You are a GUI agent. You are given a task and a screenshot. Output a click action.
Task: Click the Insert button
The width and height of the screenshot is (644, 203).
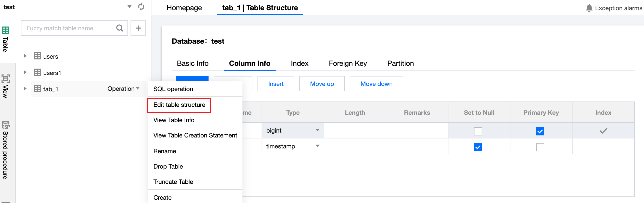276,84
